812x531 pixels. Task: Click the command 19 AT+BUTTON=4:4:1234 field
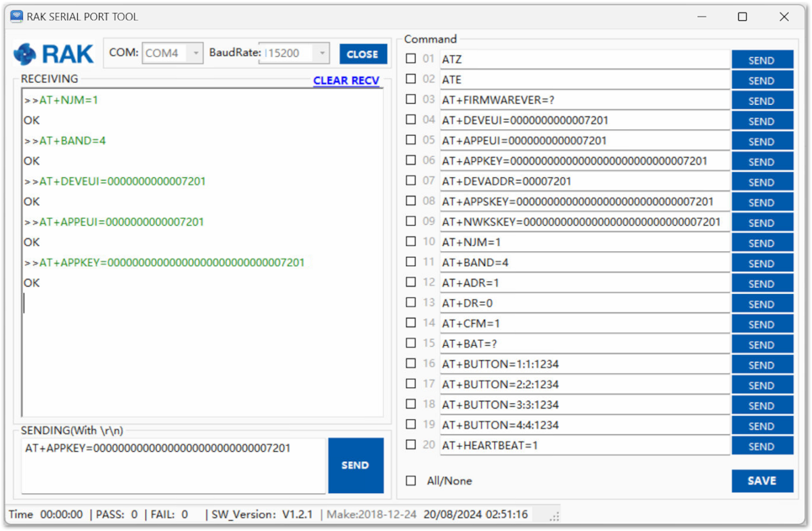[585, 425]
